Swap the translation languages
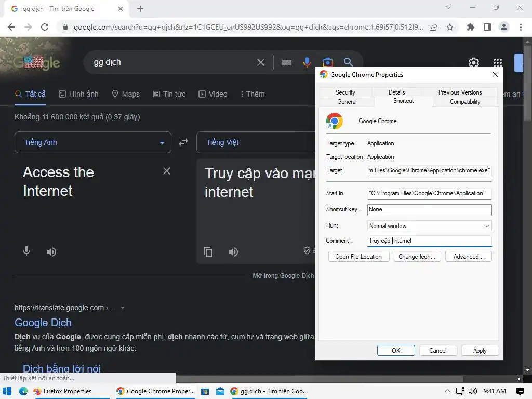This screenshot has height=399, width=532. click(x=183, y=142)
